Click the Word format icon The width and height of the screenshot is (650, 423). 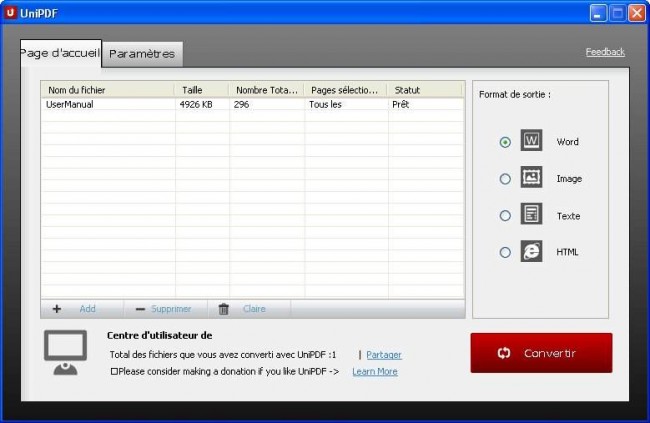[531, 141]
